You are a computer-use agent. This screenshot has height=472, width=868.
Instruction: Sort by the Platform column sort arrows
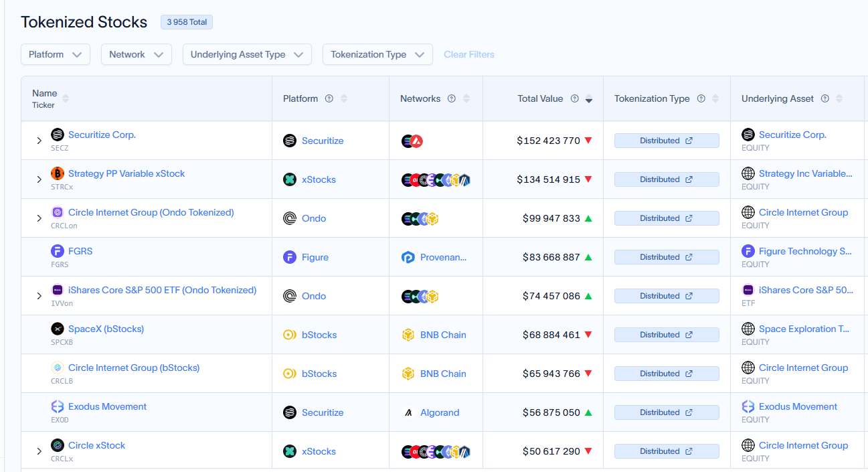[x=344, y=98]
